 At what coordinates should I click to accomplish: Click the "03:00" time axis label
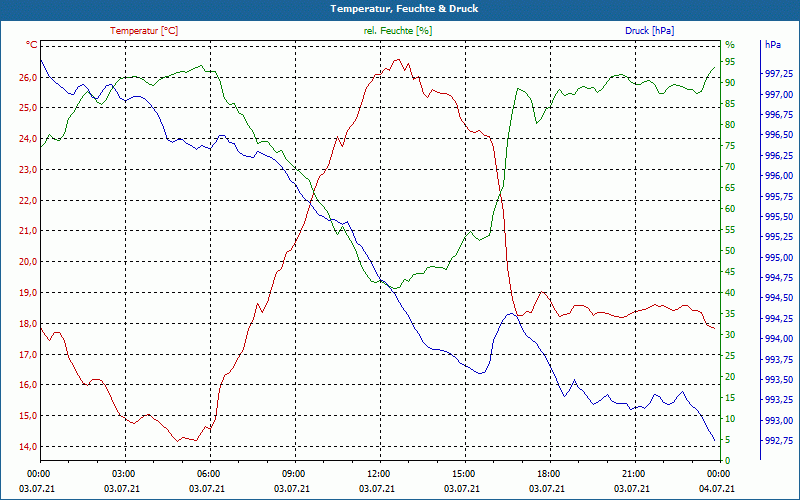tap(122, 473)
